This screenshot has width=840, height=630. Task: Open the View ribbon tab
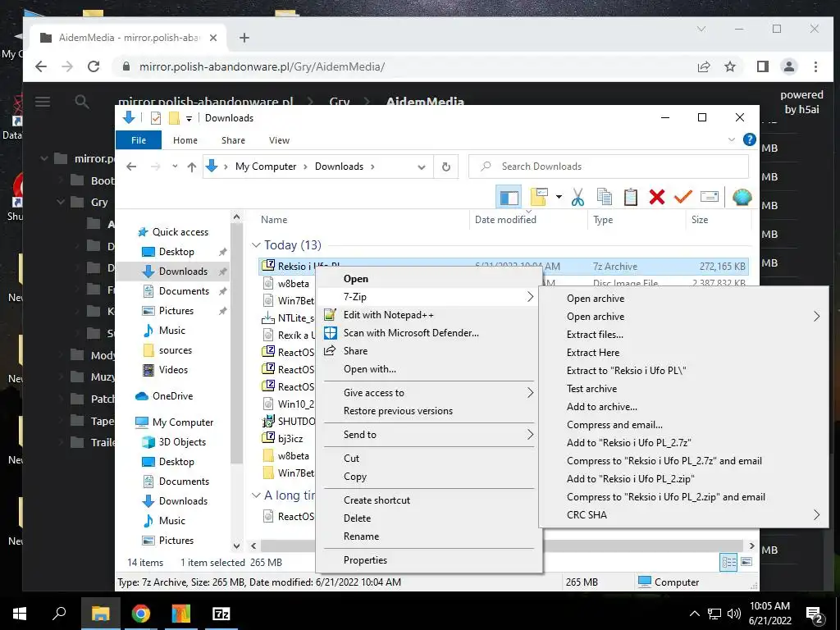279,140
